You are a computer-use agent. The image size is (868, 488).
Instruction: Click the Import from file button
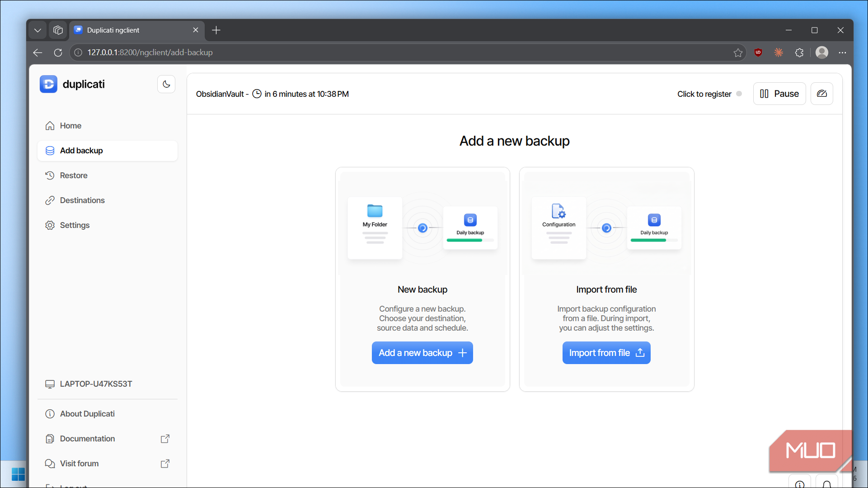pyautogui.click(x=606, y=353)
